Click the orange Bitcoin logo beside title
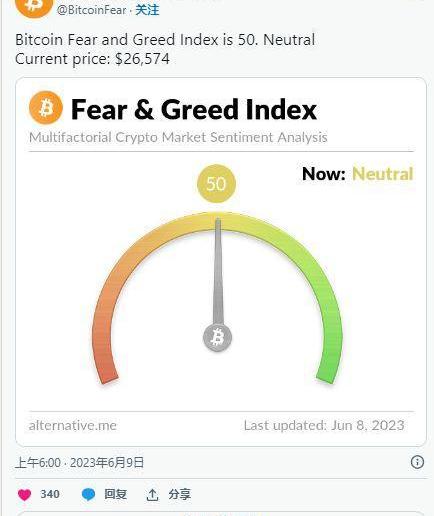434x516 pixels. [46, 108]
